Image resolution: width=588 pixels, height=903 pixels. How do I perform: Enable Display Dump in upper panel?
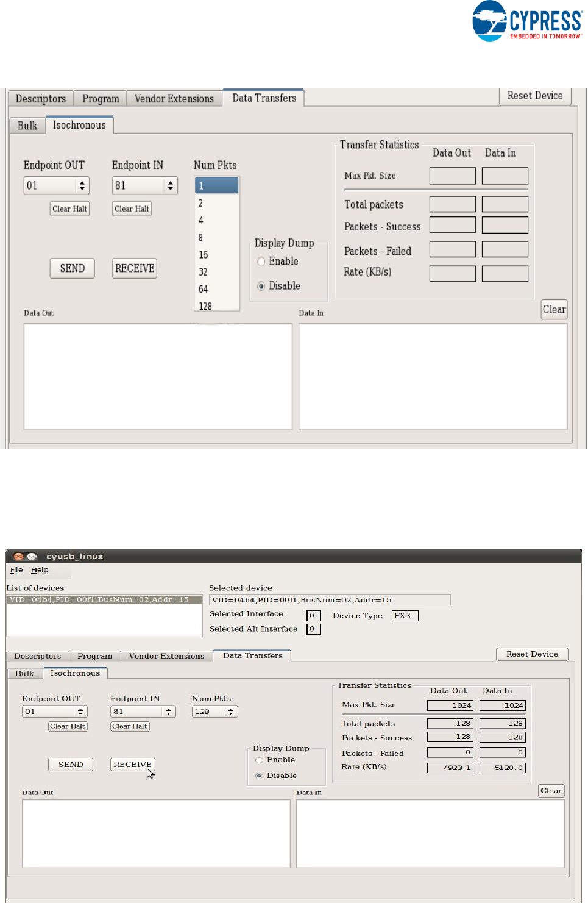pyautogui.click(x=261, y=262)
